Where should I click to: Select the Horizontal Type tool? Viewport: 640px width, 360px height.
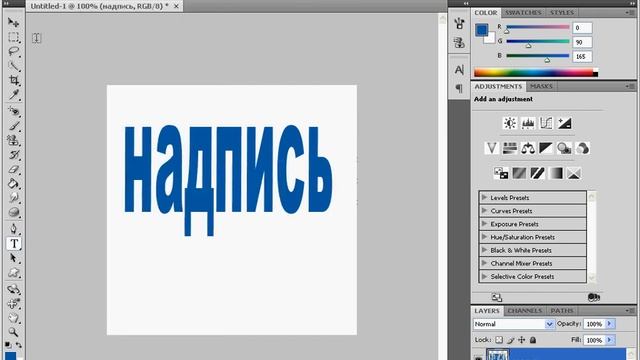tap(14, 244)
